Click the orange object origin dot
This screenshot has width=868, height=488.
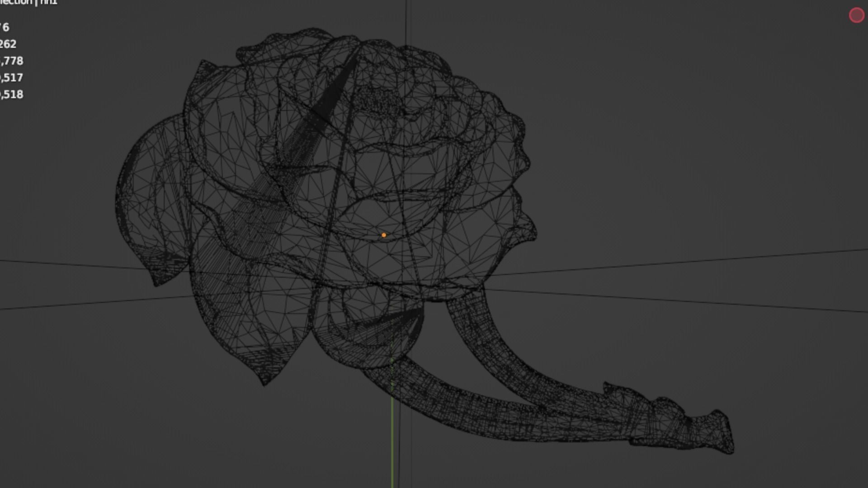384,235
